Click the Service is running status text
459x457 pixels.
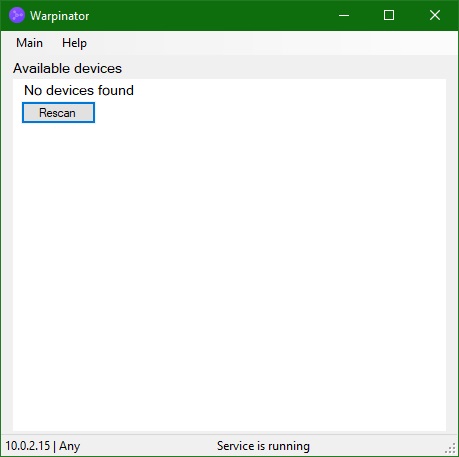tap(263, 446)
